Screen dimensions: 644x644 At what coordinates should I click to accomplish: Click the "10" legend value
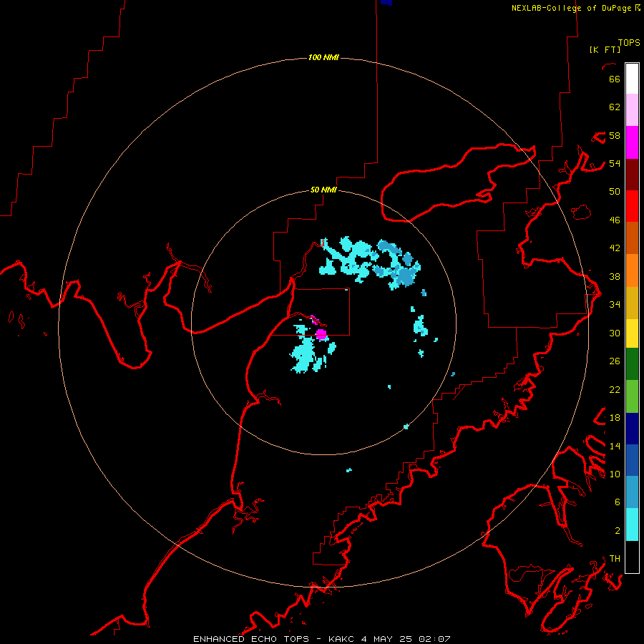click(x=615, y=474)
